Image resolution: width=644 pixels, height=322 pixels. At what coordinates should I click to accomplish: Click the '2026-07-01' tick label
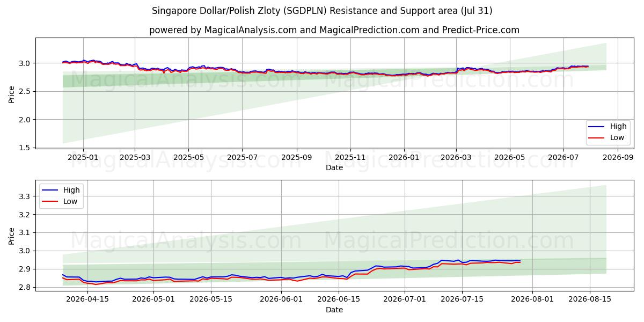404,299
